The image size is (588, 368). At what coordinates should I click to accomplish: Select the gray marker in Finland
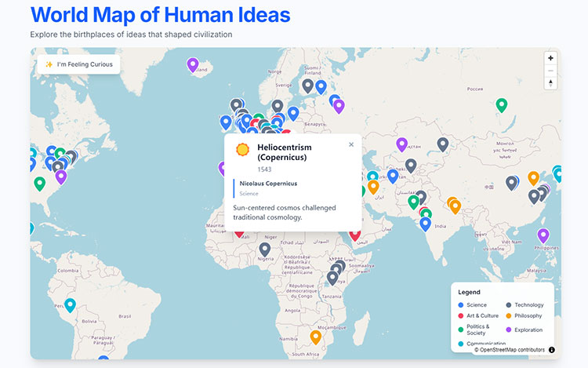[308, 86]
